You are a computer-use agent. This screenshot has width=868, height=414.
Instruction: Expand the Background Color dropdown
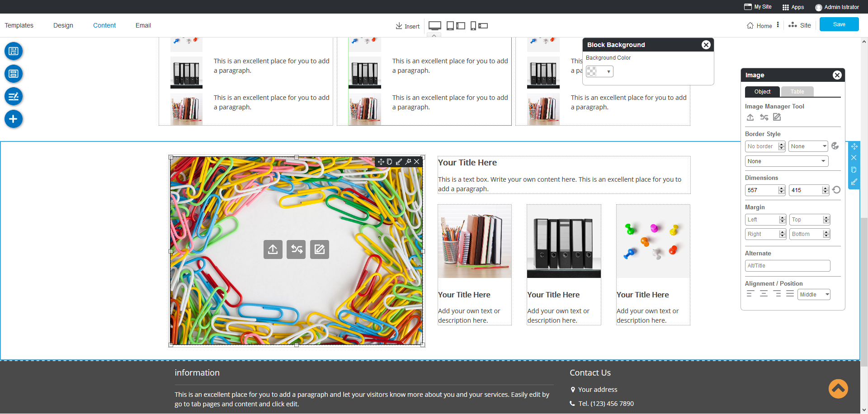(x=609, y=72)
